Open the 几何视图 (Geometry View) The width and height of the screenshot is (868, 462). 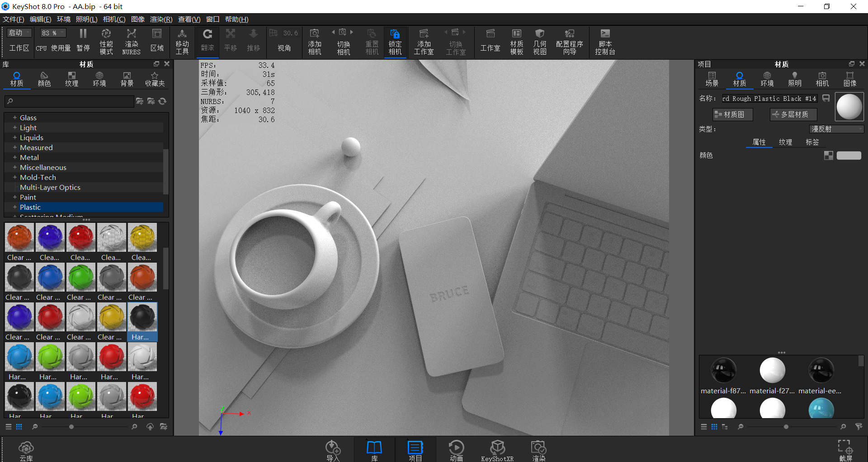point(539,42)
